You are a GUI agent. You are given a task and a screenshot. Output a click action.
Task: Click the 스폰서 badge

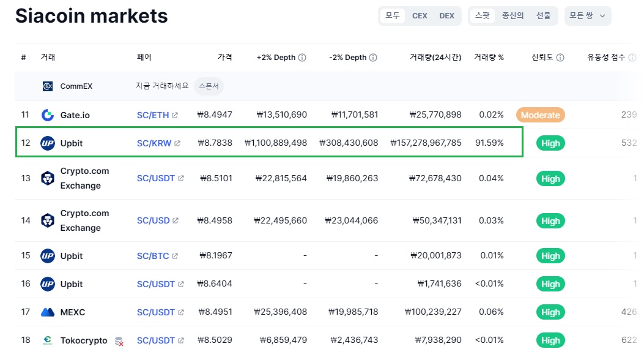point(209,86)
